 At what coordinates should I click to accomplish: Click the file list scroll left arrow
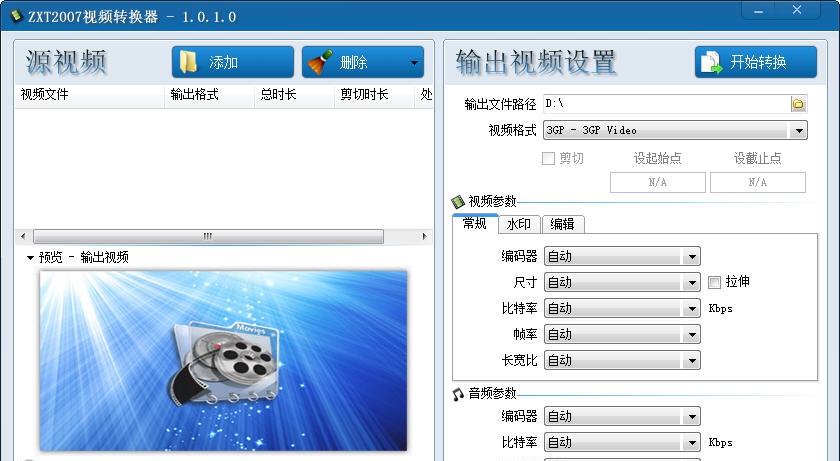pyautogui.click(x=23, y=236)
